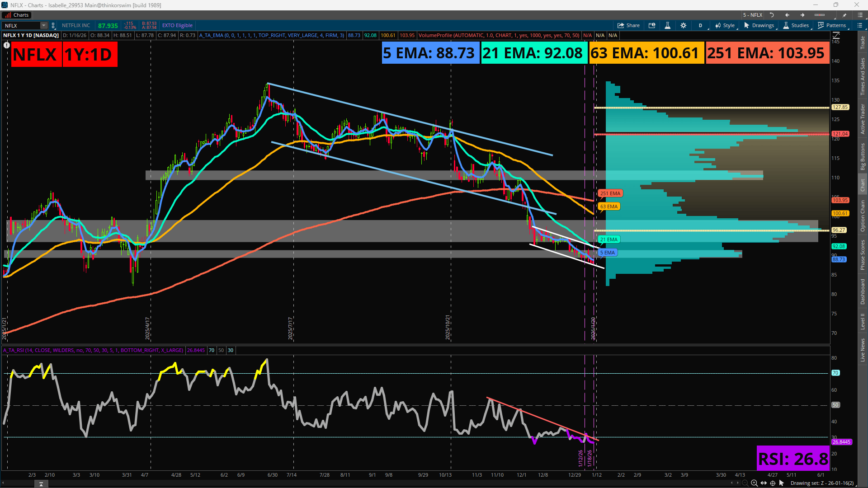
Task: Click the chart scale curve icon above price axis
Action: (836, 35)
